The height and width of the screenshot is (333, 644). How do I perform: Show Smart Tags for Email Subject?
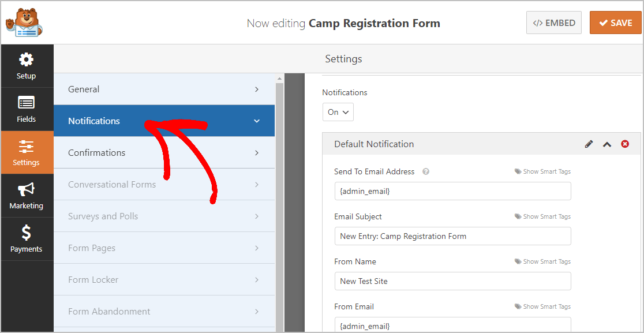[x=542, y=216]
